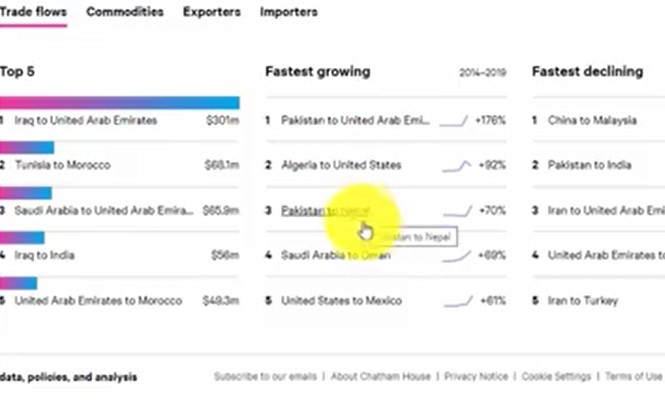This screenshot has height=420, width=665.
Task: Open the Subscribe to our emails link
Action: (265, 376)
